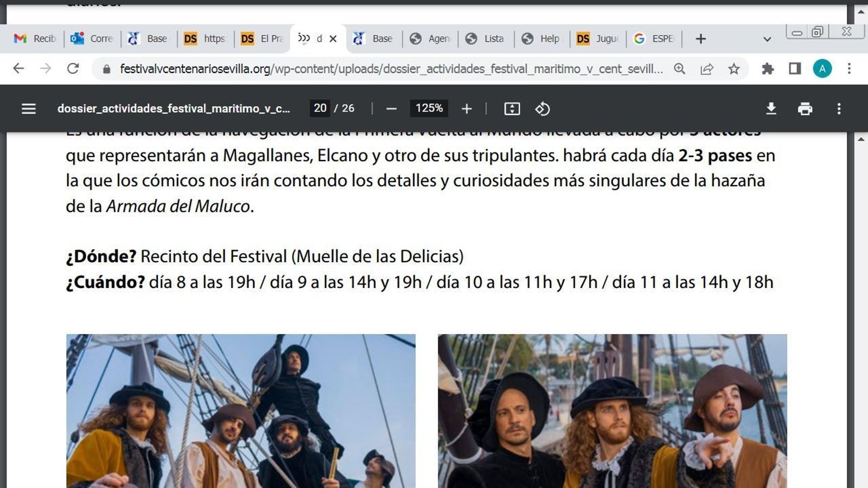Viewport: 868px width, 488px height.
Task: Open a new browser tab
Action: 701,38
